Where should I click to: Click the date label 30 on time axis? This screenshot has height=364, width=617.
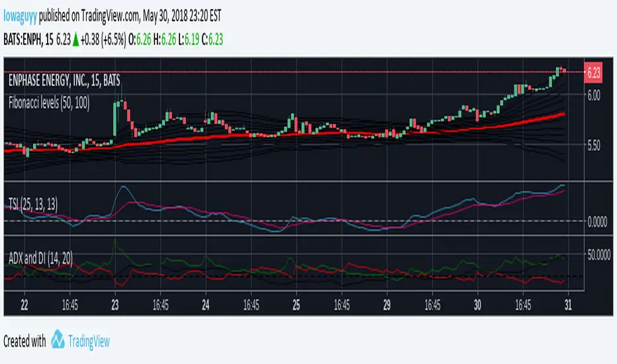point(477,305)
